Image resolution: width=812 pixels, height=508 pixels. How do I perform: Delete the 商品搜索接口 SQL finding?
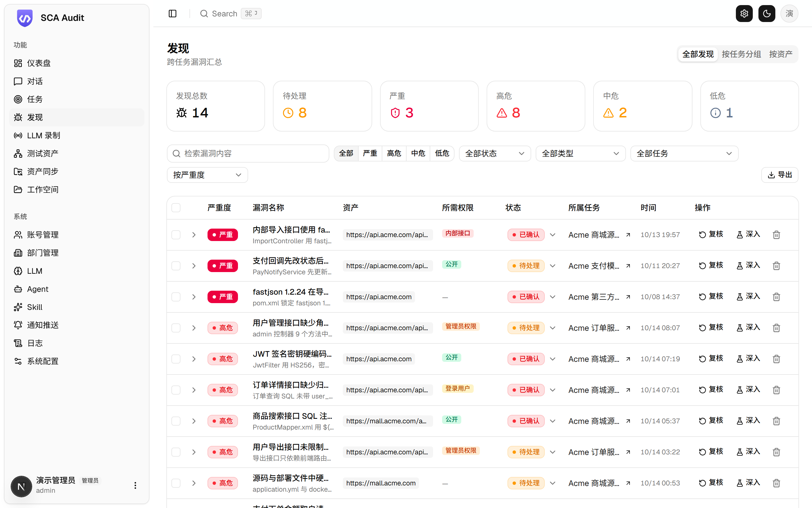point(776,421)
